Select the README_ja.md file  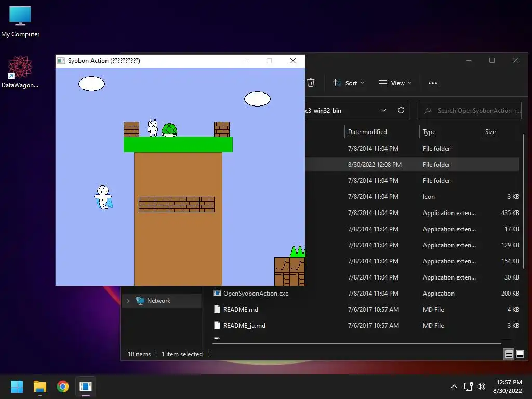pos(244,326)
